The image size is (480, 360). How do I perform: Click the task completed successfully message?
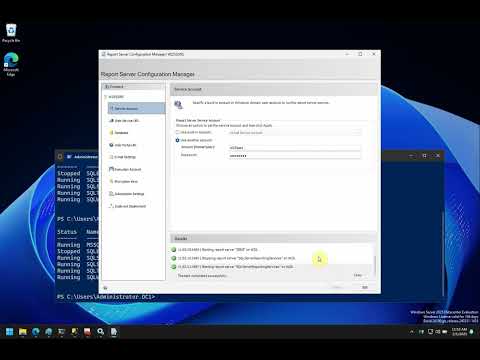point(202,276)
